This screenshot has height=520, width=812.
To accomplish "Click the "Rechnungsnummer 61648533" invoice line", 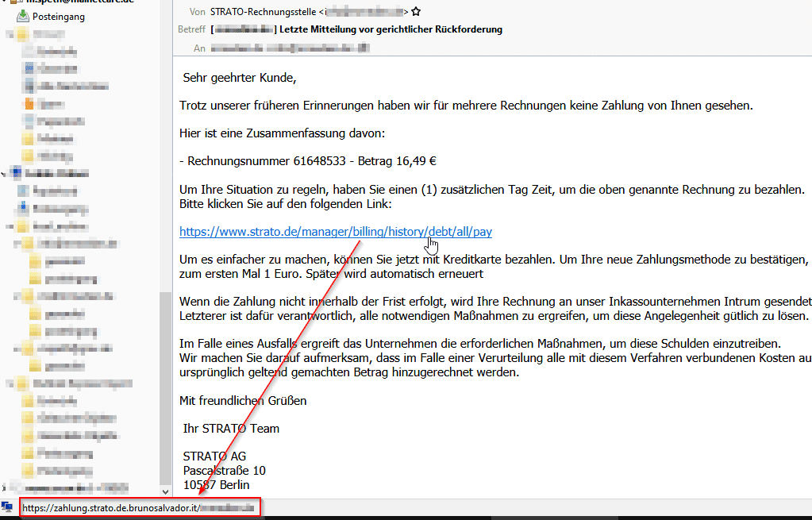I will click(308, 161).
